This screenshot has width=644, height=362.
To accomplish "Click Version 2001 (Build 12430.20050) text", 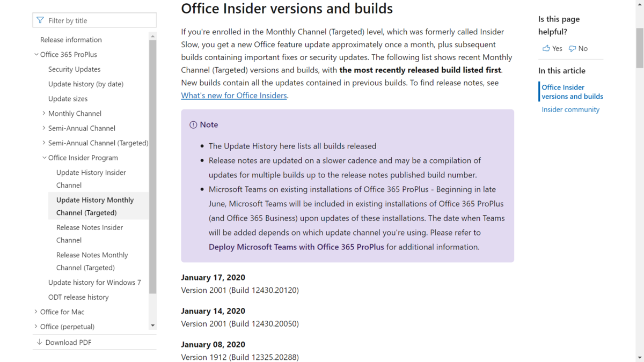I will pos(240,324).
